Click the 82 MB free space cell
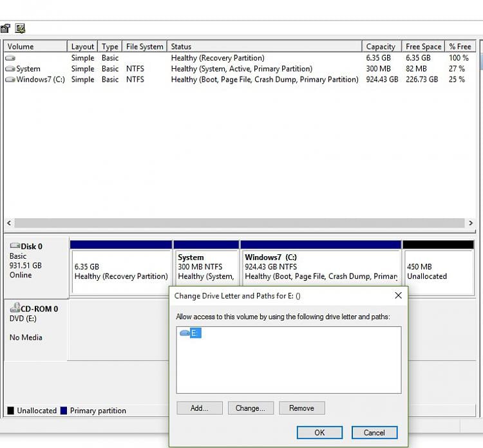483x448 pixels. (416, 69)
